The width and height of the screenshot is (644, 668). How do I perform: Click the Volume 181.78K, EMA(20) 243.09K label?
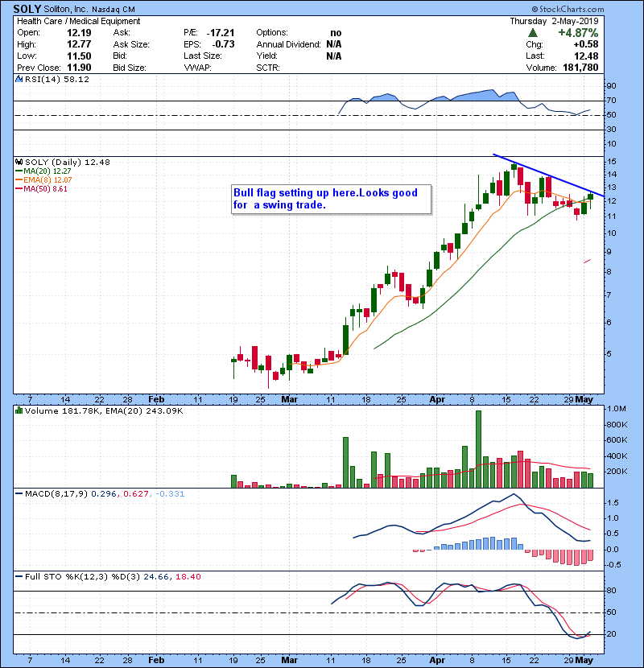[104, 410]
